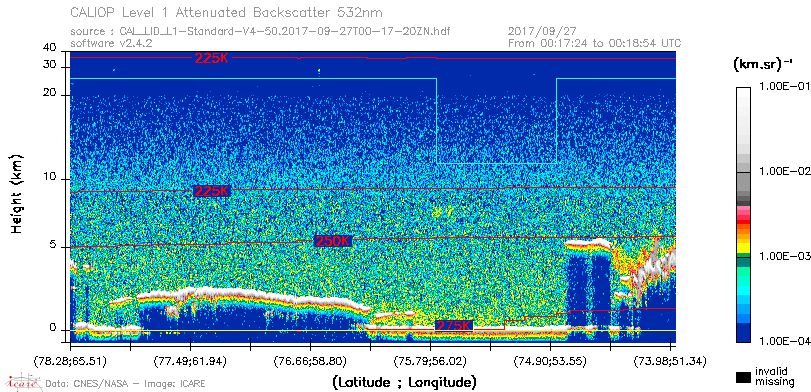The height and width of the screenshot is (392, 811).
Task: Click the y-axis tick label '40'
Action: point(50,48)
